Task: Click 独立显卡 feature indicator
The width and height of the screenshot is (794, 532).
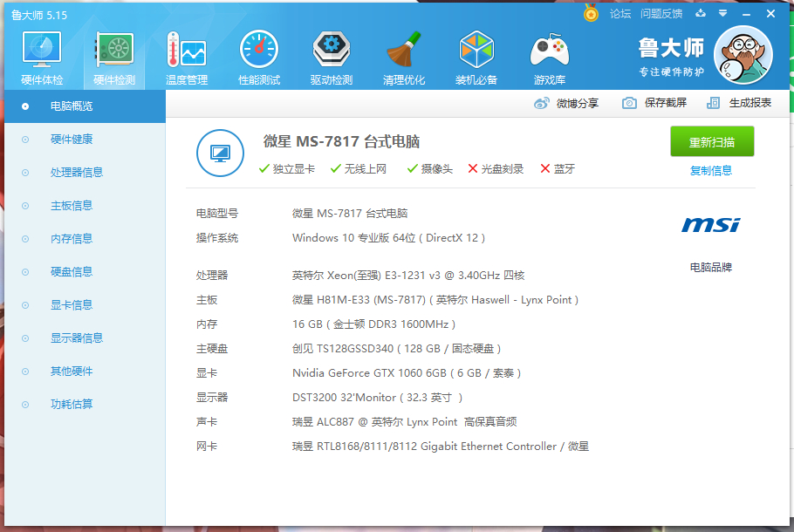Action: point(286,169)
